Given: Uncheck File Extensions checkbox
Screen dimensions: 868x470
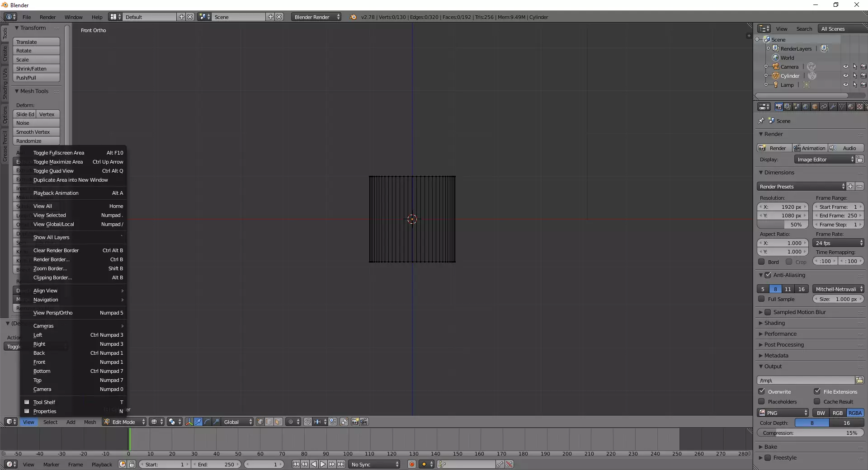Looking at the screenshot, I should (x=817, y=391).
